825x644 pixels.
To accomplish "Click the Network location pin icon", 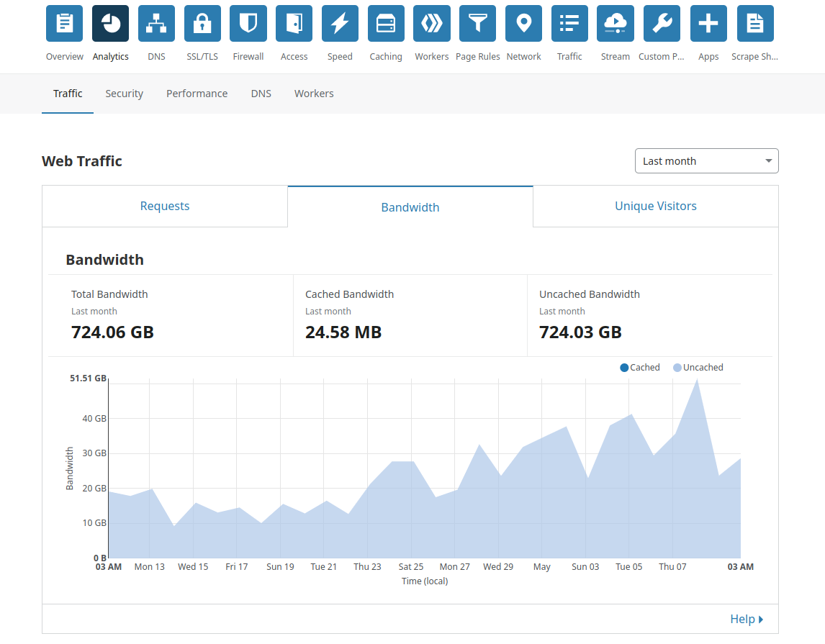I will (x=523, y=23).
